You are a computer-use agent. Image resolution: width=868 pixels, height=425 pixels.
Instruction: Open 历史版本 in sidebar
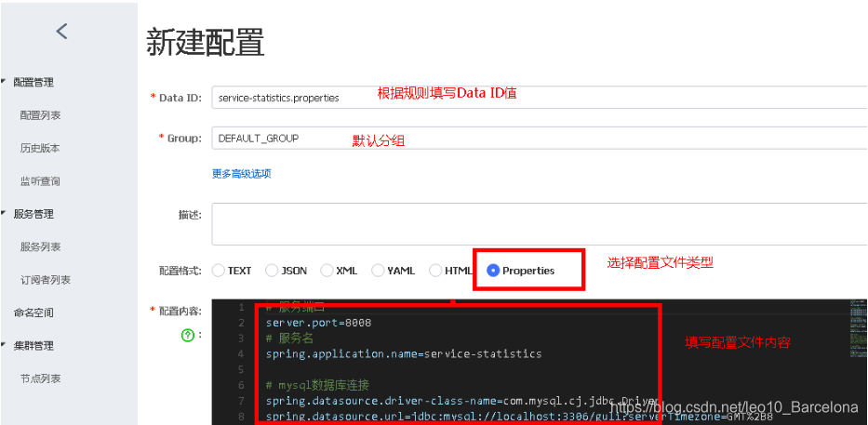coord(40,148)
